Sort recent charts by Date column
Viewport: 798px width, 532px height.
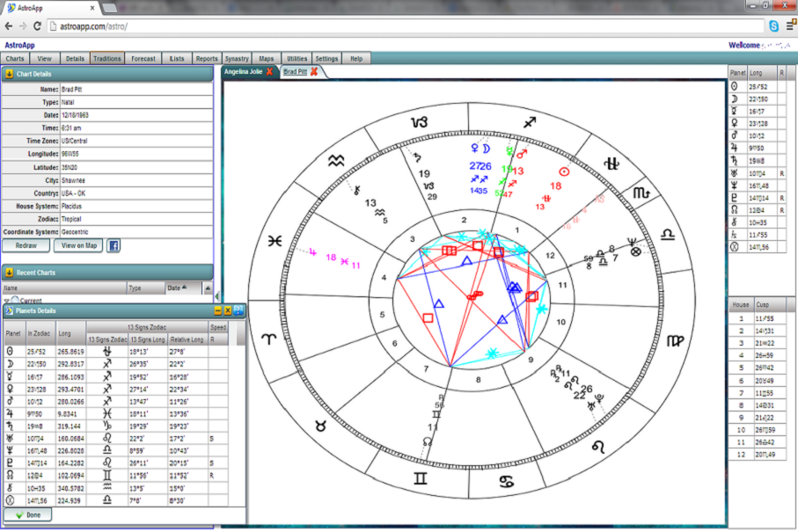[174, 288]
